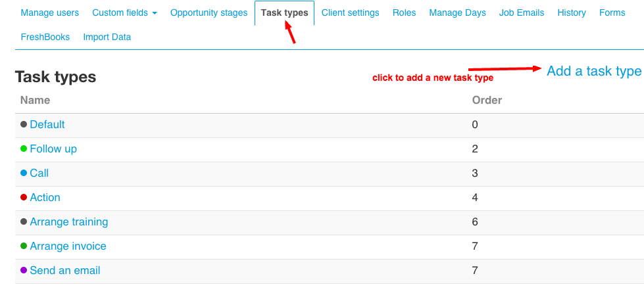The width and height of the screenshot is (644, 299).
Task: Go to the Import Data tab
Action: [x=107, y=37]
